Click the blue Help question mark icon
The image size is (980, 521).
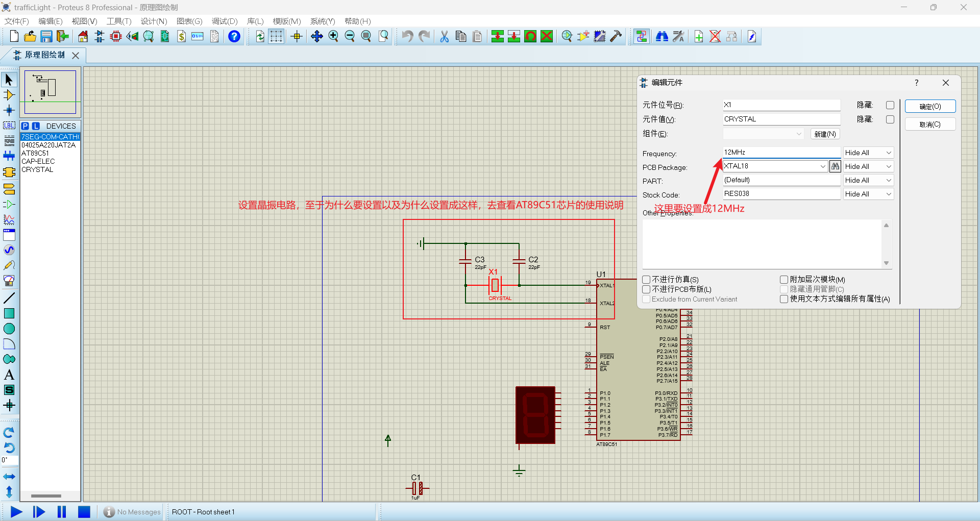click(x=234, y=36)
